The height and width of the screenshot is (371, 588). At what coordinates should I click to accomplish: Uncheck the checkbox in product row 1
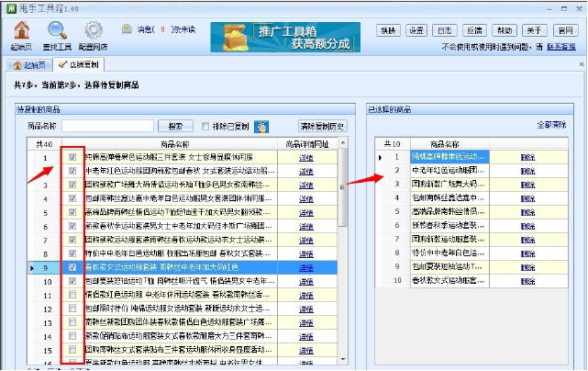click(72, 157)
